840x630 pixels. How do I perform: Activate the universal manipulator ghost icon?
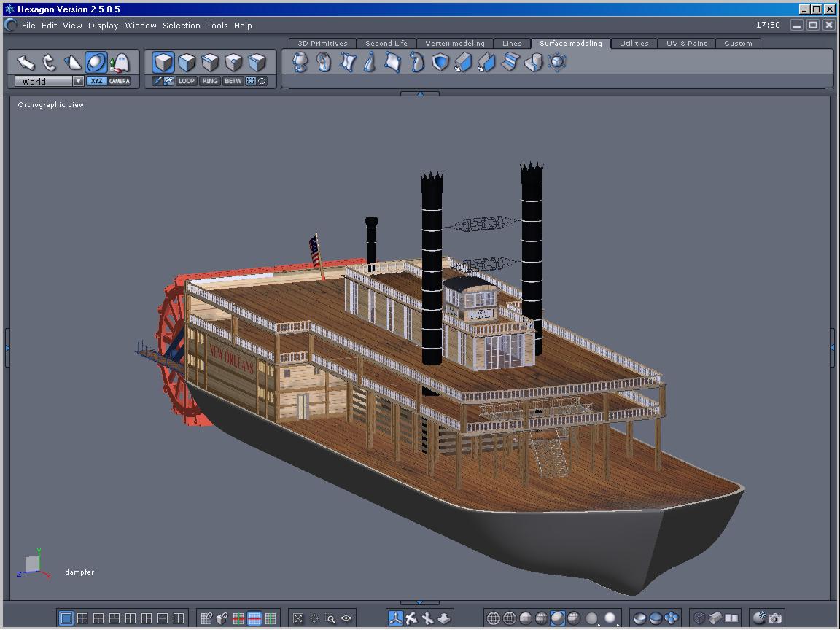click(x=119, y=63)
